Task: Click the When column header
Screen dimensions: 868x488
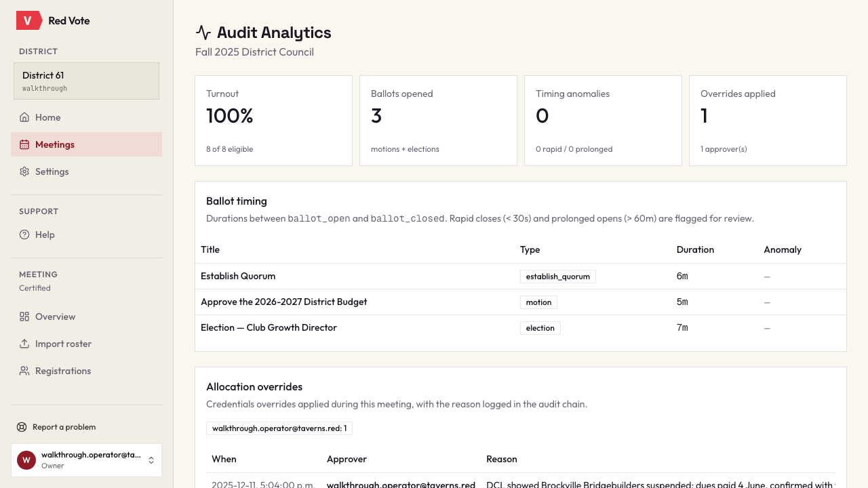Action: click(x=224, y=459)
